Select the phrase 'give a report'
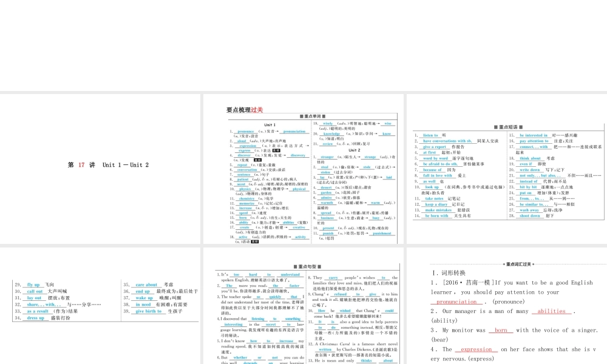Viewport: 607px width, 364px height. [x=435, y=147]
